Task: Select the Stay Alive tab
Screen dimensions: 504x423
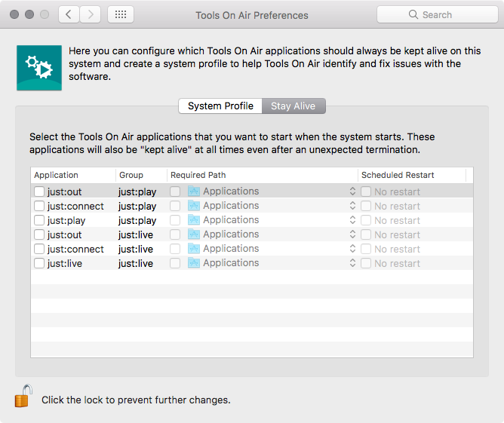Action: [x=293, y=106]
